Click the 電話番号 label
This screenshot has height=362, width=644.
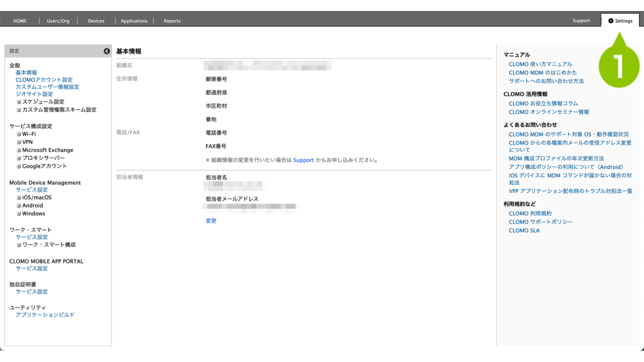point(216,133)
